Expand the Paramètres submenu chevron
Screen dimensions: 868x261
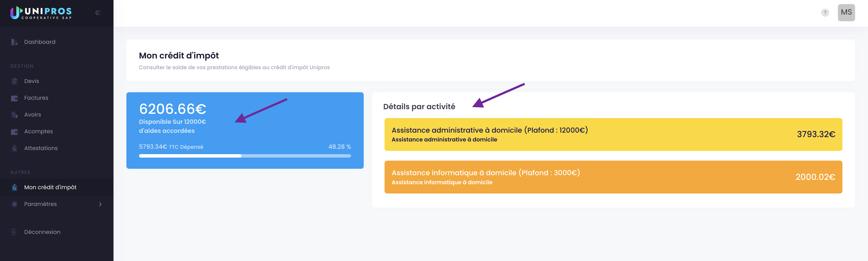(100, 204)
